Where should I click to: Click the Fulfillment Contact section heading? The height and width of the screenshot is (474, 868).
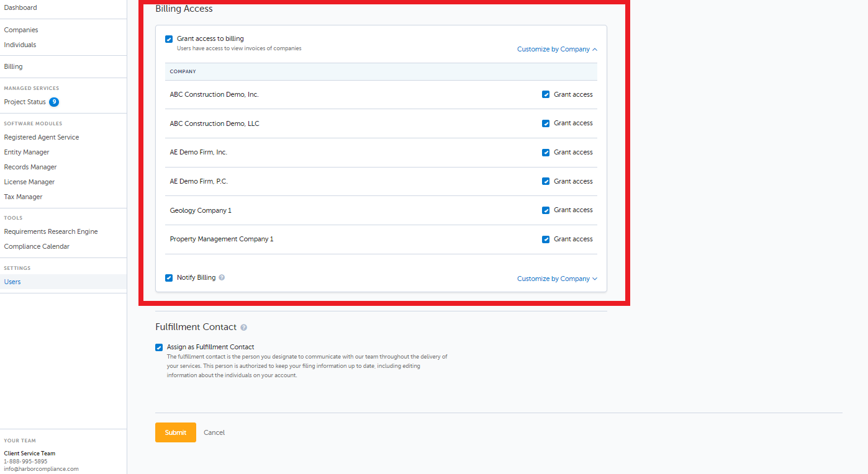click(196, 327)
